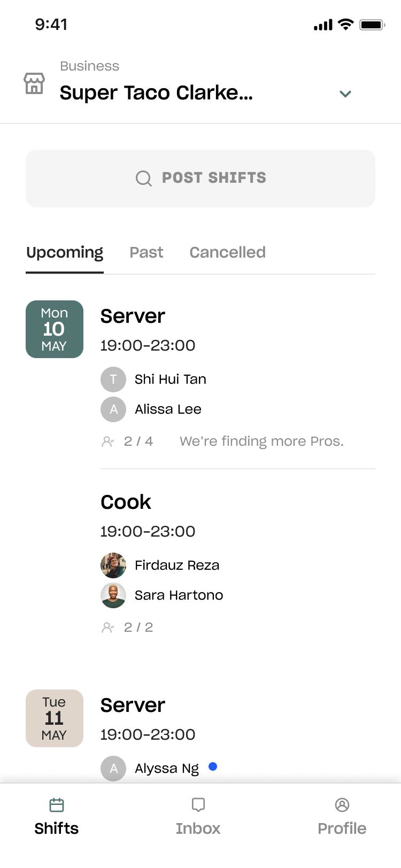View Firdauz Reza's profile photo
This screenshot has height=868, width=401.
tap(113, 565)
